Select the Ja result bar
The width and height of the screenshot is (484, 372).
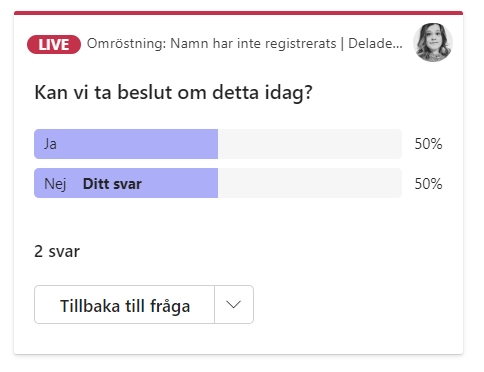218,144
